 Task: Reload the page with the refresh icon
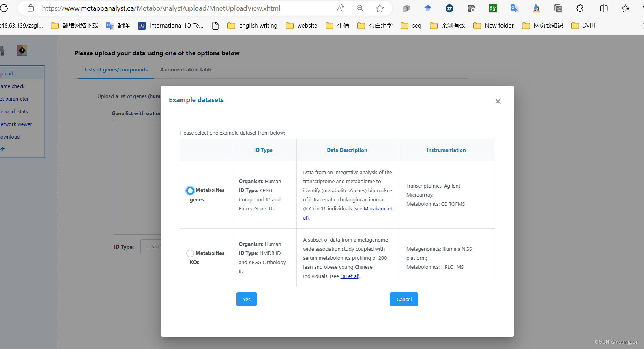4,8
